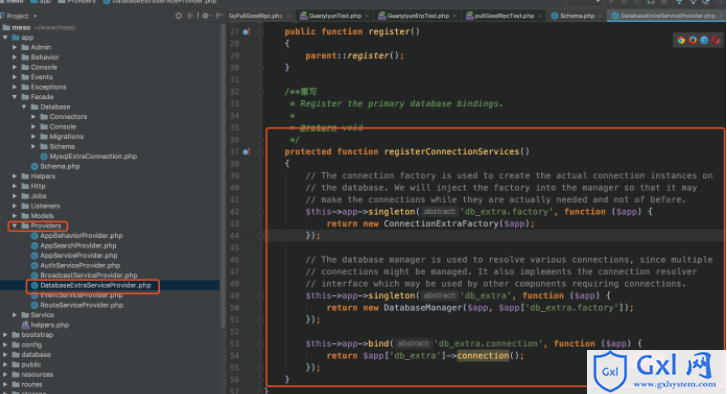Collapse the app folder
Viewport: 727px width, 394px height.
pyautogui.click(x=5, y=38)
